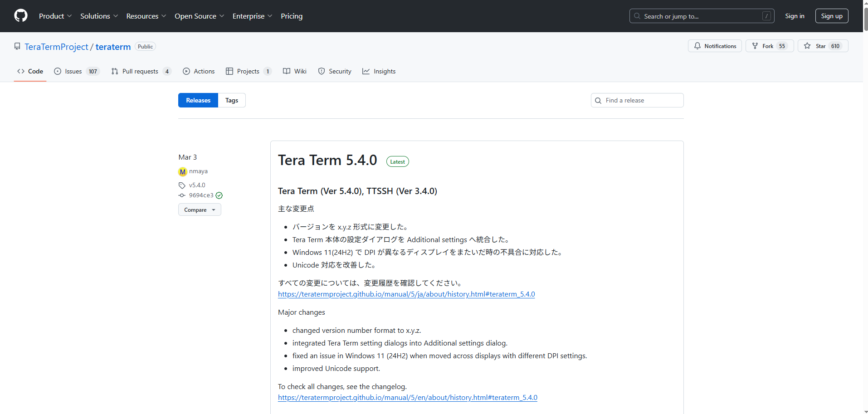This screenshot has width=868, height=414.
Task: Switch to the Issues tab
Action: [x=73, y=71]
